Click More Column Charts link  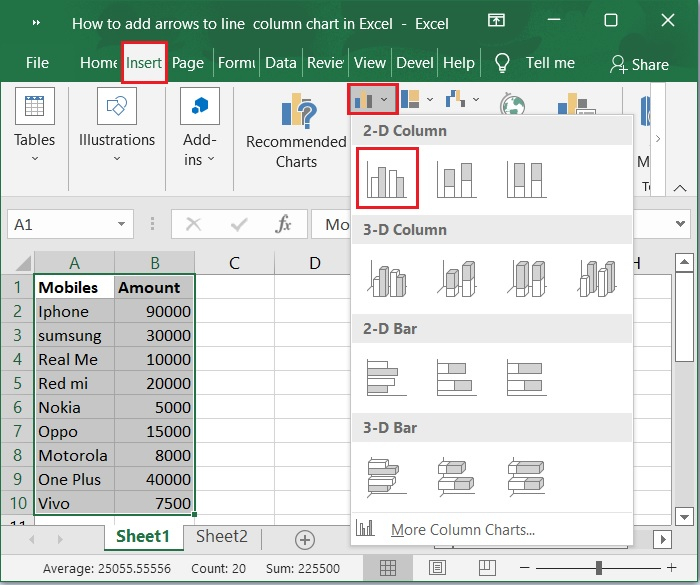point(462,530)
